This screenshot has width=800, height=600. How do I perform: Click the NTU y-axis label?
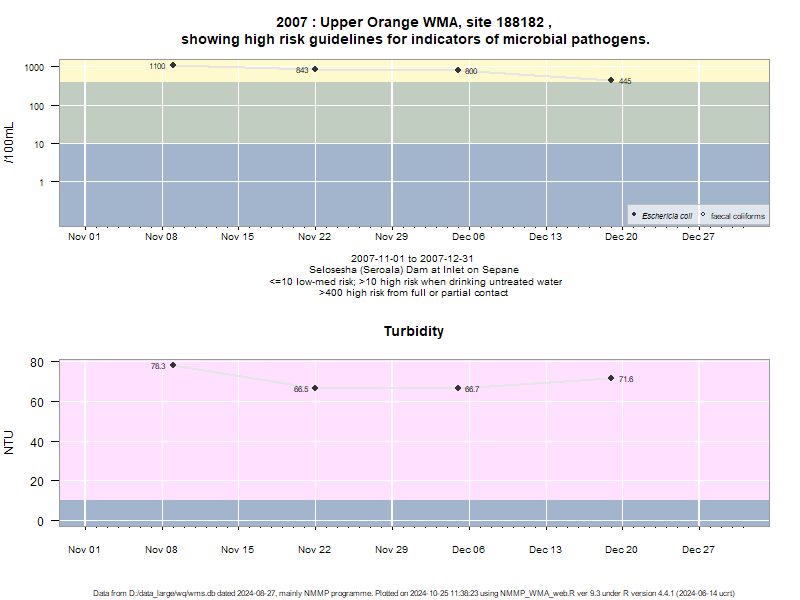9,442
